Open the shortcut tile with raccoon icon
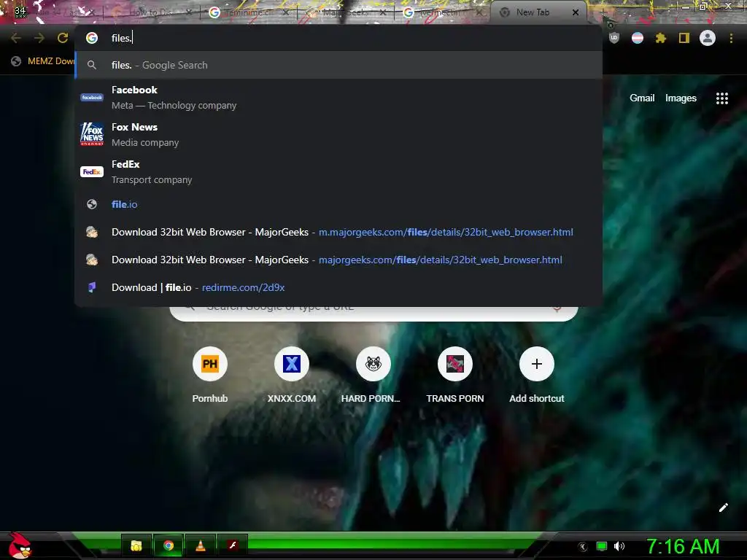The width and height of the screenshot is (747, 560). tap(373, 375)
